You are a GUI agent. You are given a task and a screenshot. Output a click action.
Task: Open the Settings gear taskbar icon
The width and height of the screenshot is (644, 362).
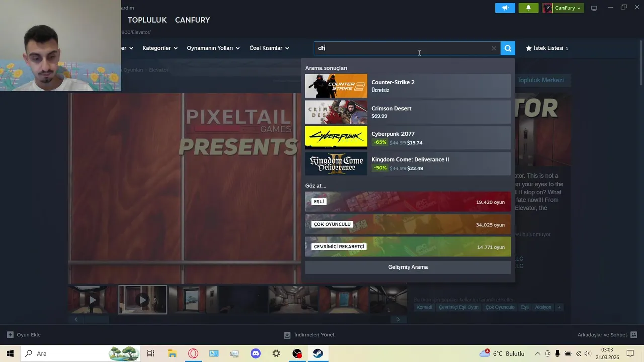[276, 353]
